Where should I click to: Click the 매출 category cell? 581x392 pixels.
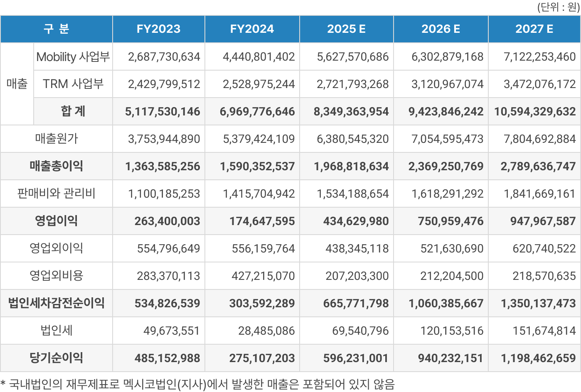pyautogui.click(x=17, y=84)
